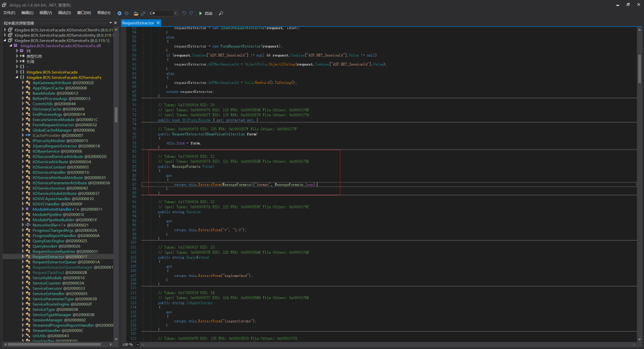Close the RequestExtractor tab
The width and height of the screenshot is (644, 349).
pyautogui.click(x=158, y=23)
